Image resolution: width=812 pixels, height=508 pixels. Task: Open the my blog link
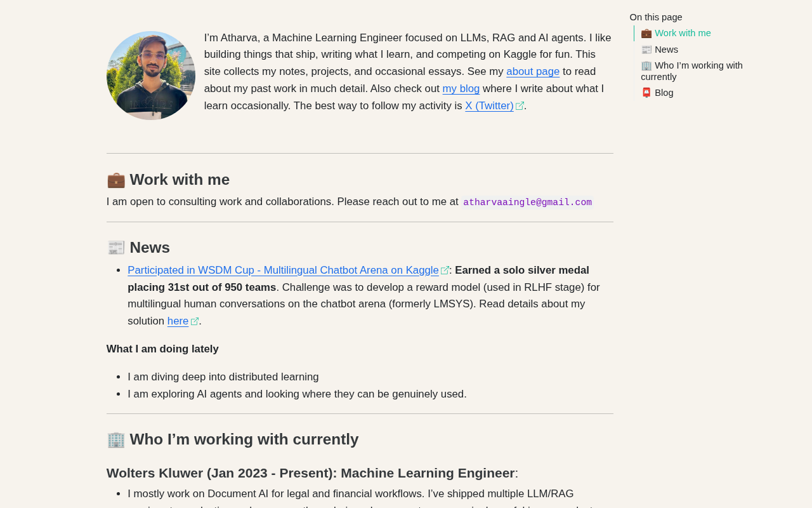[461, 89]
